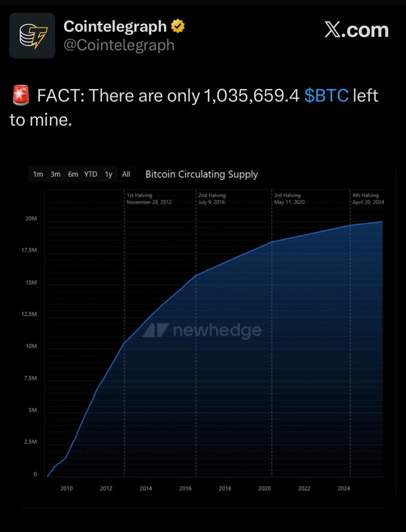Select the All time range
This screenshot has width=406, height=532.
pyautogui.click(x=126, y=174)
